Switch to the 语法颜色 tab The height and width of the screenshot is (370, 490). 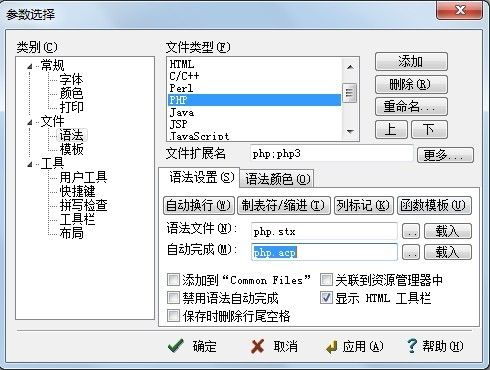(x=277, y=179)
